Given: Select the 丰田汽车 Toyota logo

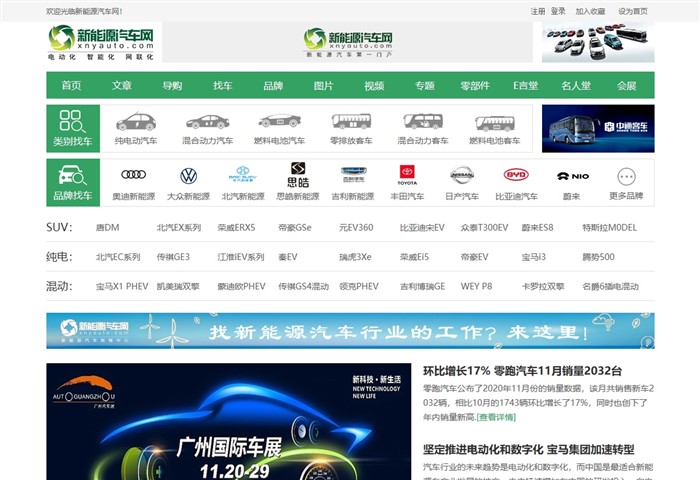Looking at the screenshot, I should pyautogui.click(x=407, y=175).
